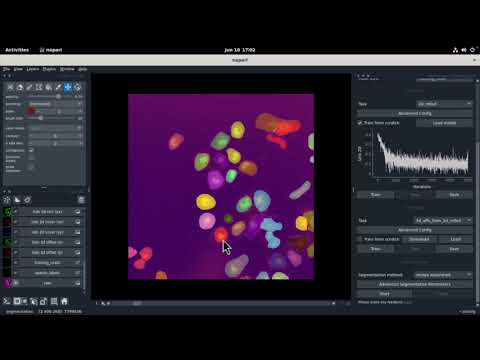The image size is (480, 360).
Task: Add a new labels layer
Action: click(x=27, y=200)
